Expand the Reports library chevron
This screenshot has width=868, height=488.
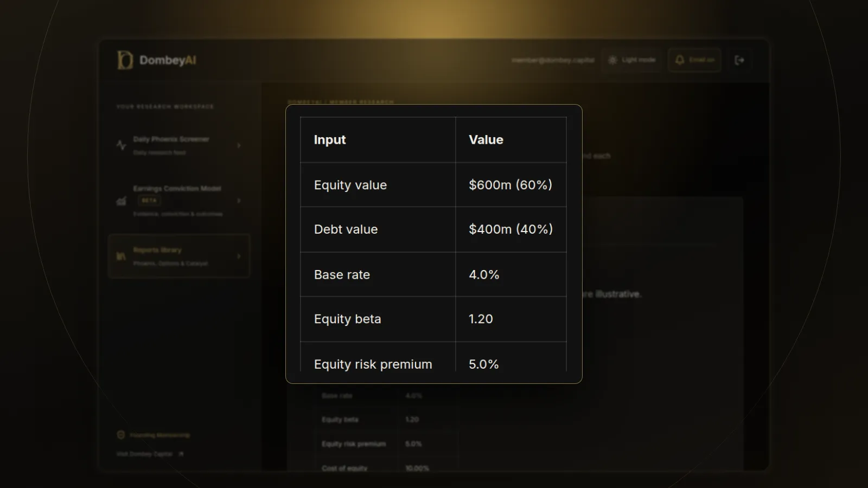pos(239,256)
